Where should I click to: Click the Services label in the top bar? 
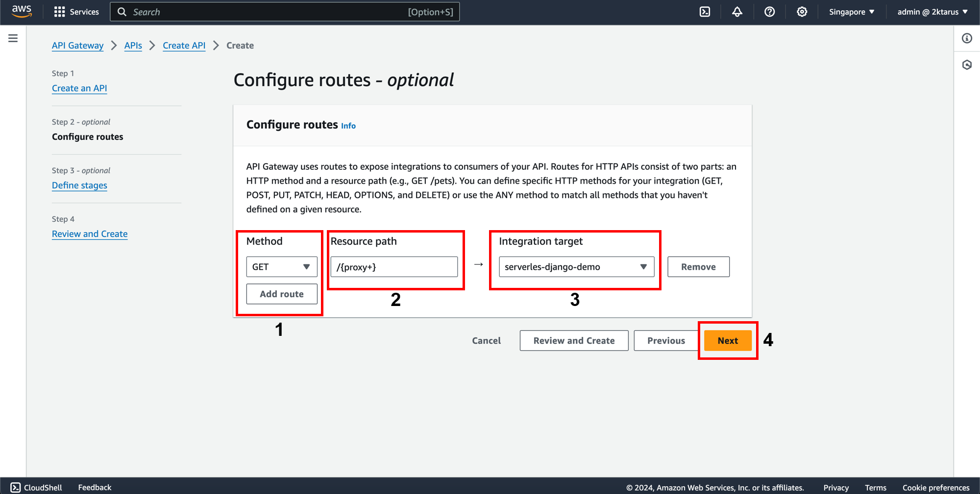pyautogui.click(x=84, y=12)
